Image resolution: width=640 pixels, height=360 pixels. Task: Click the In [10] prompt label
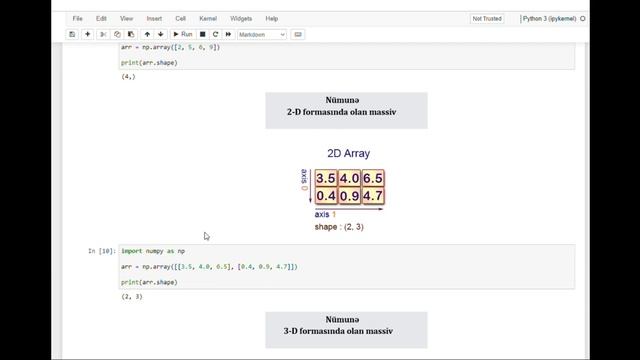coord(102,251)
